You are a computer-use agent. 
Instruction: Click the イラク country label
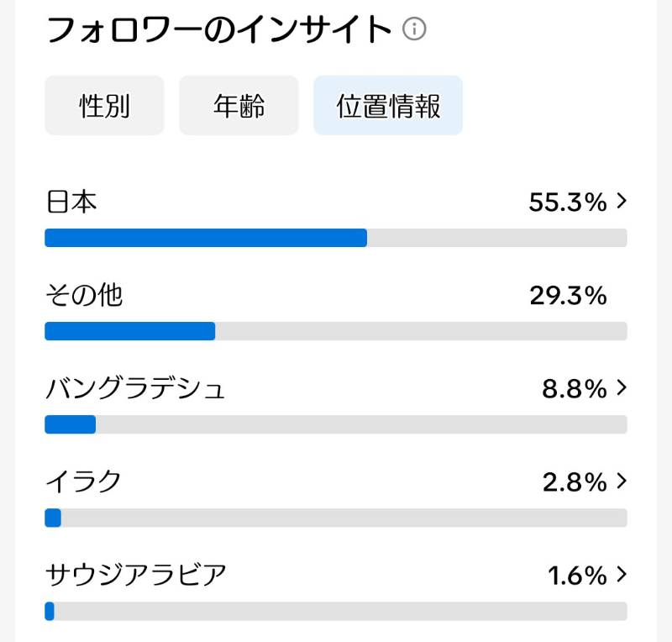tap(83, 481)
